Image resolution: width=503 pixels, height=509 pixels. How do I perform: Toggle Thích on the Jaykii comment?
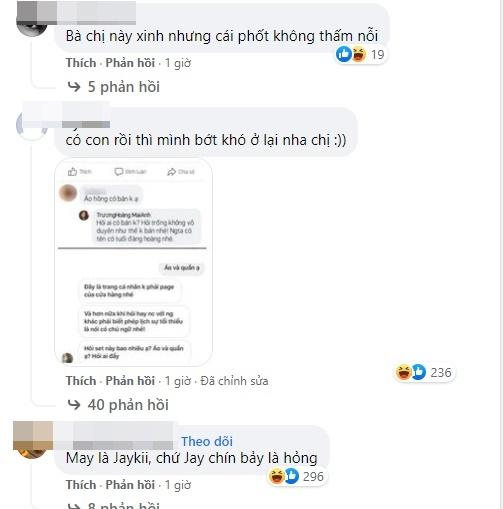[x=81, y=485]
